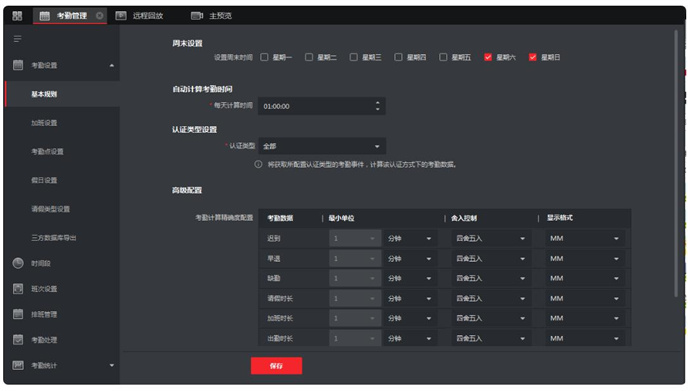Collapse the 考勤设置 section arrow
Image resolution: width=690 pixels, height=391 pixels.
pyautogui.click(x=112, y=66)
